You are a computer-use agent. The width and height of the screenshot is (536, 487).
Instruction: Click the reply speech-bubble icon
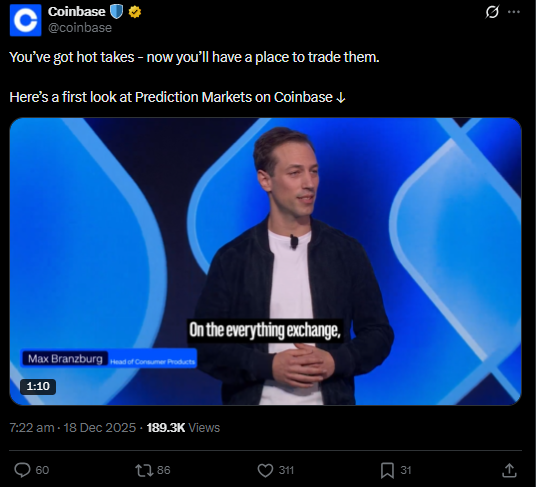point(22,470)
